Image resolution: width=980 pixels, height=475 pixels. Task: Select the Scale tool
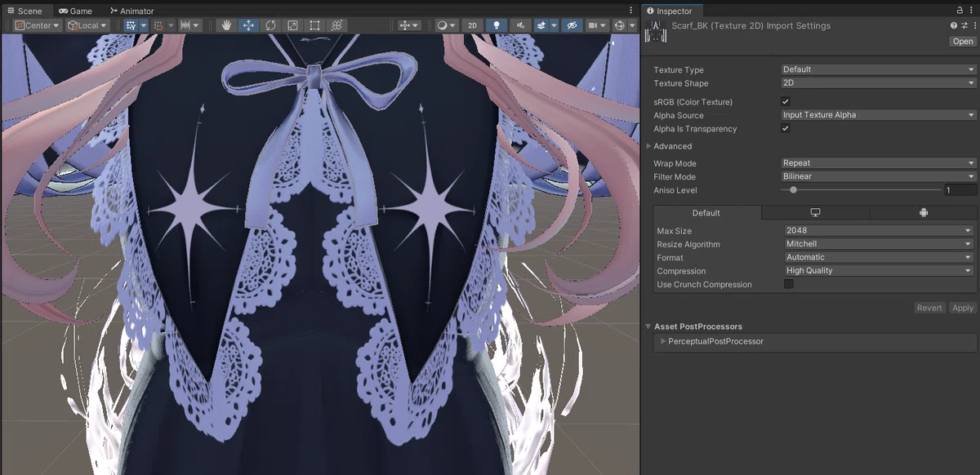point(292,25)
